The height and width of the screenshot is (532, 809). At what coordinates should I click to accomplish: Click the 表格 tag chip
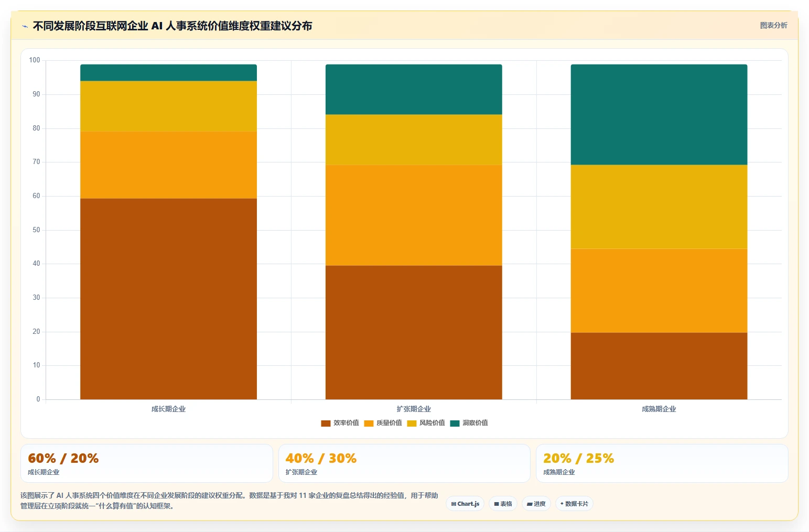pyautogui.click(x=503, y=504)
